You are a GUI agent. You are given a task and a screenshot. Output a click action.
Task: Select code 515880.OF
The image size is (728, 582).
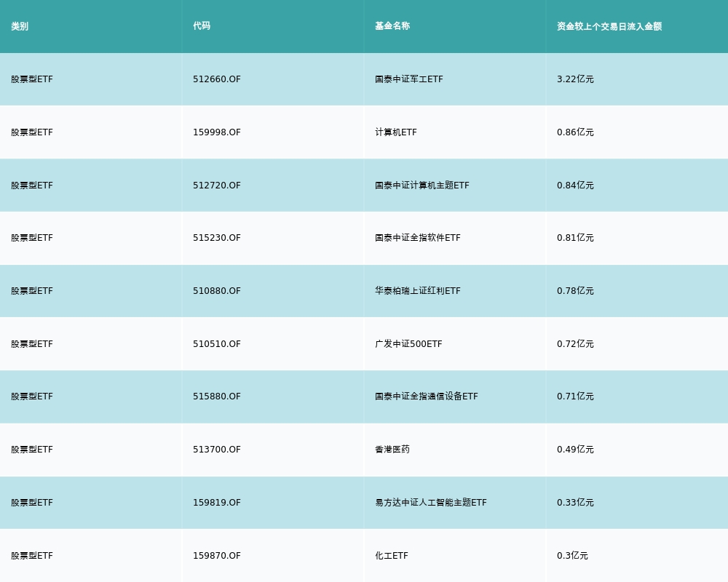coord(217,396)
